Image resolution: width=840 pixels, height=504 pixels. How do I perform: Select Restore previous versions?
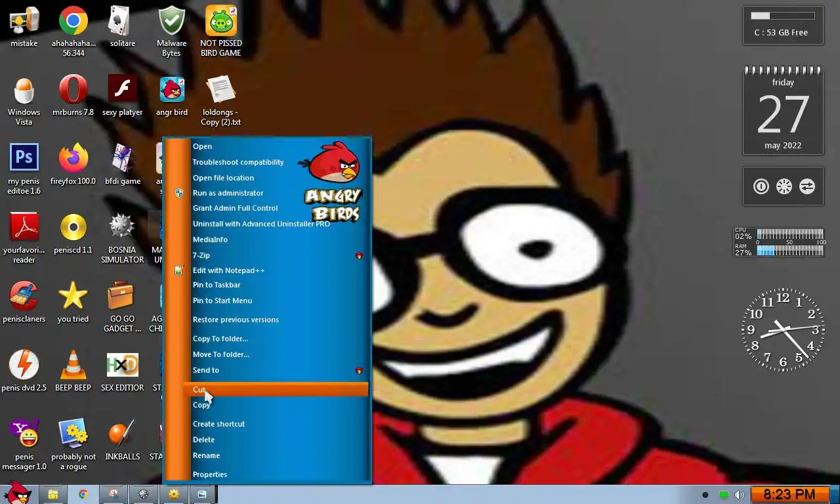coord(276,320)
